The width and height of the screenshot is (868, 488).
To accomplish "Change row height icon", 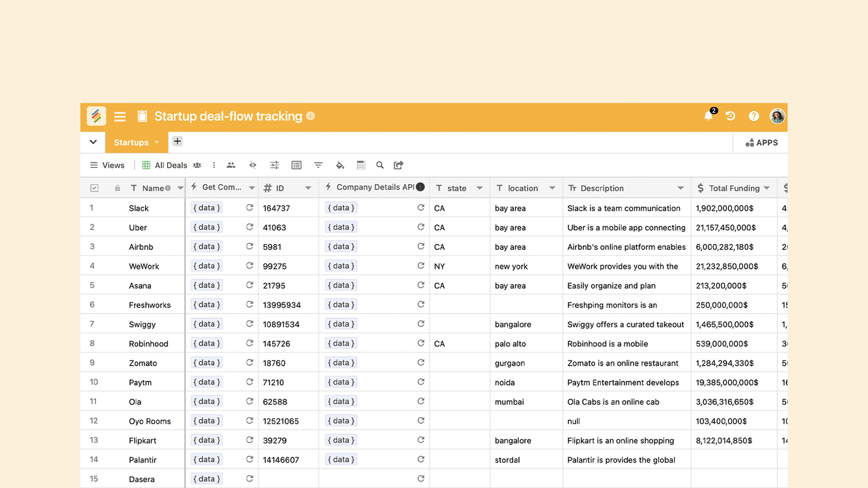I will tap(361, 165).
